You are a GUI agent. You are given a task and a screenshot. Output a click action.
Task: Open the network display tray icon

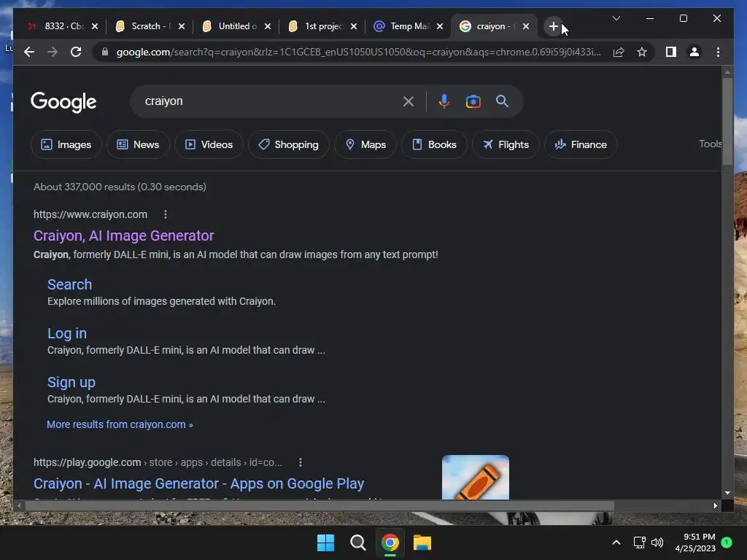click(x=639, y=542)
